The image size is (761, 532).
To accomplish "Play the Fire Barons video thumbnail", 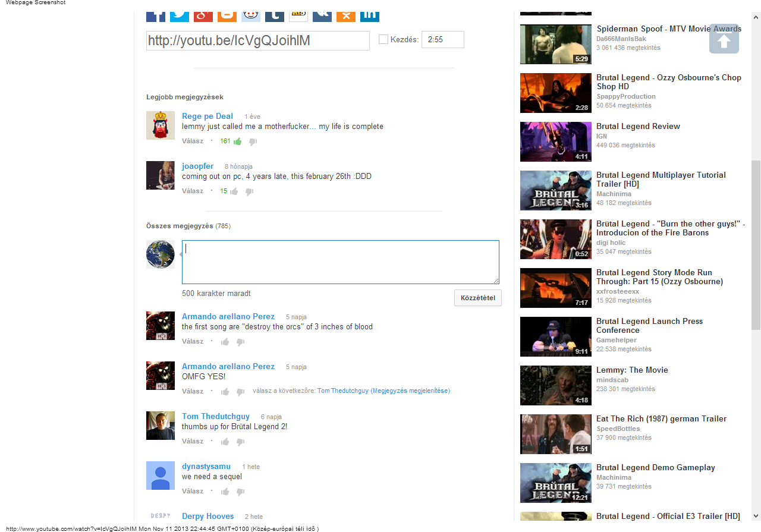I will [x=556, y=239].
